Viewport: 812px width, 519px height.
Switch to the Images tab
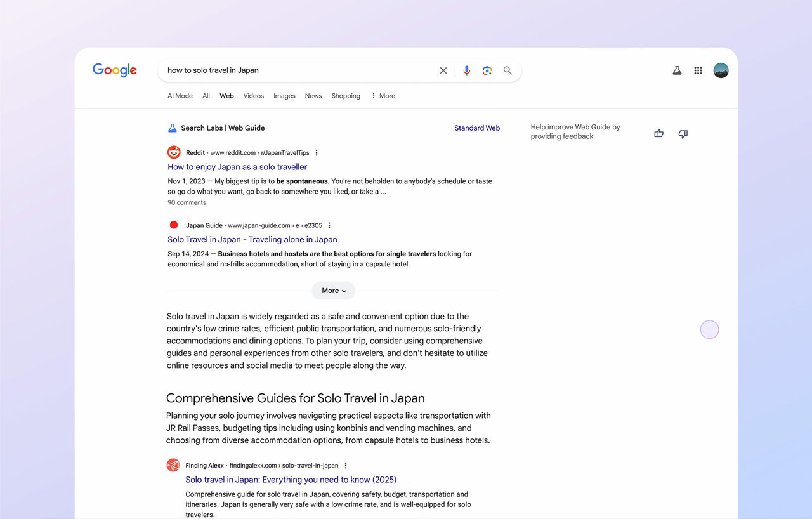tap(284, 96)
